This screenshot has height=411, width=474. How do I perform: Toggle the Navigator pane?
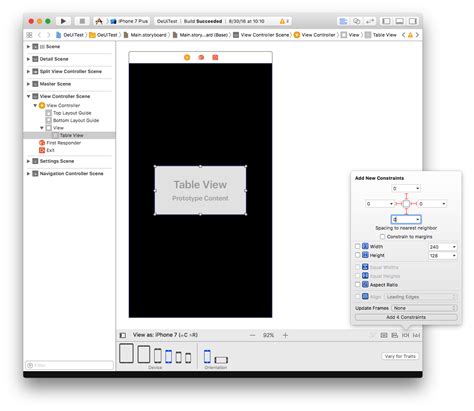coord(386,21)
